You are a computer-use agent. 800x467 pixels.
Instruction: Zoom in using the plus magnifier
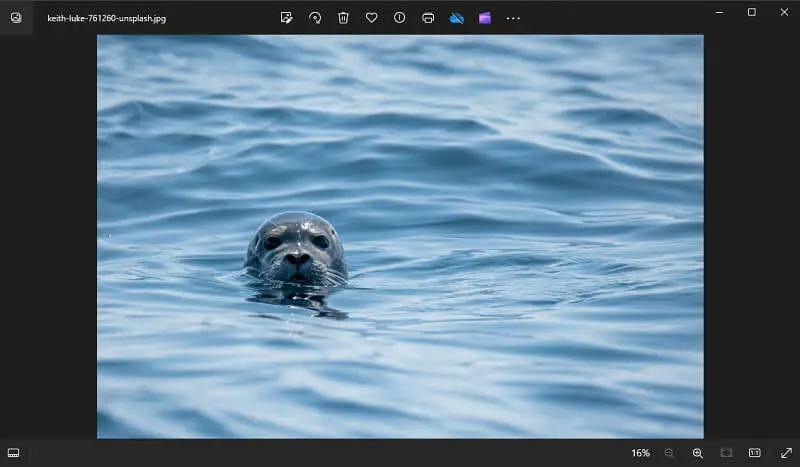coord(698,453)
